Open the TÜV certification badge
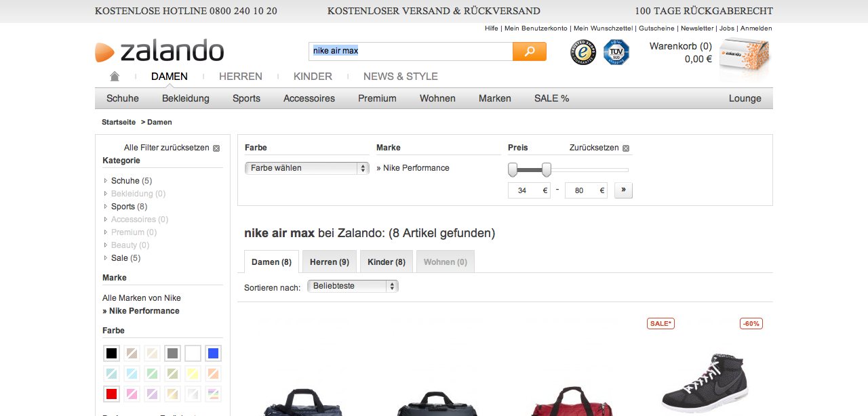Viewport: 868px width, 416px height. [x=616, y=52]
